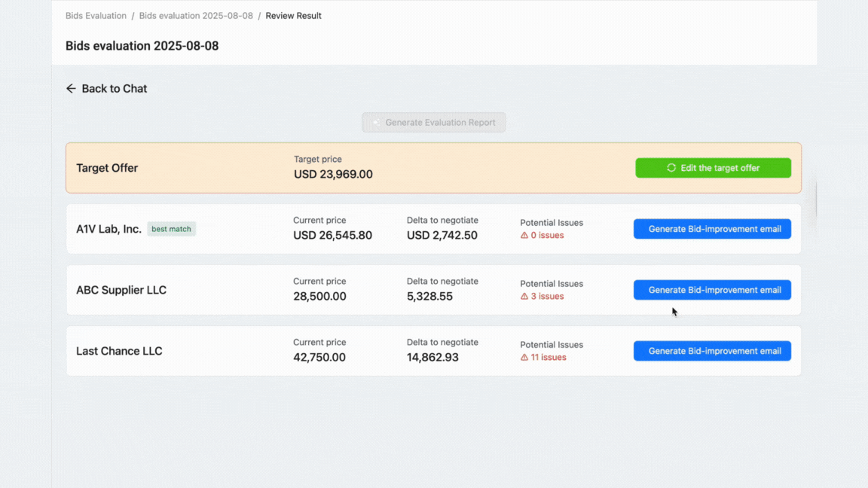
Task: Open the Bids Evaluation breadcrumb link
Action: [x=96, y=16]
